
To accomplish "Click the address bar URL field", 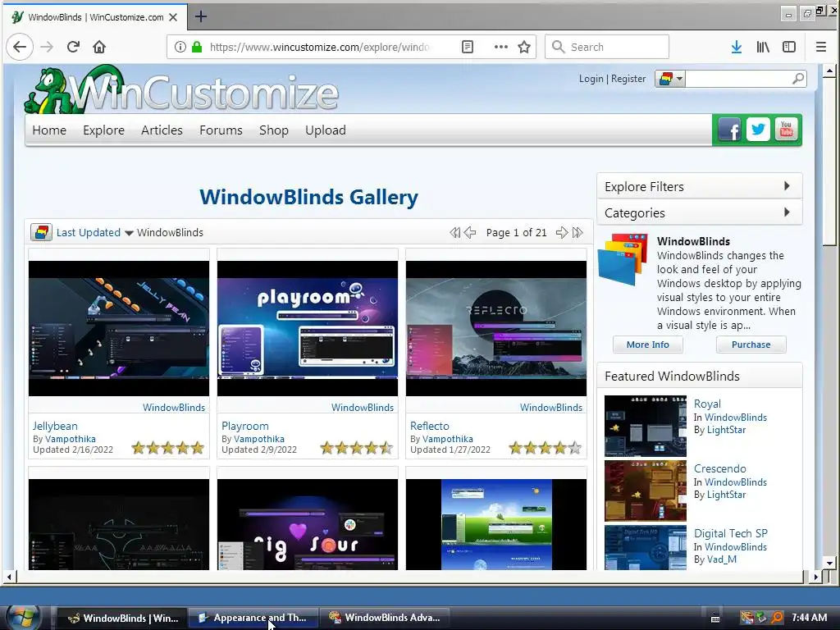I will (319, 47).
